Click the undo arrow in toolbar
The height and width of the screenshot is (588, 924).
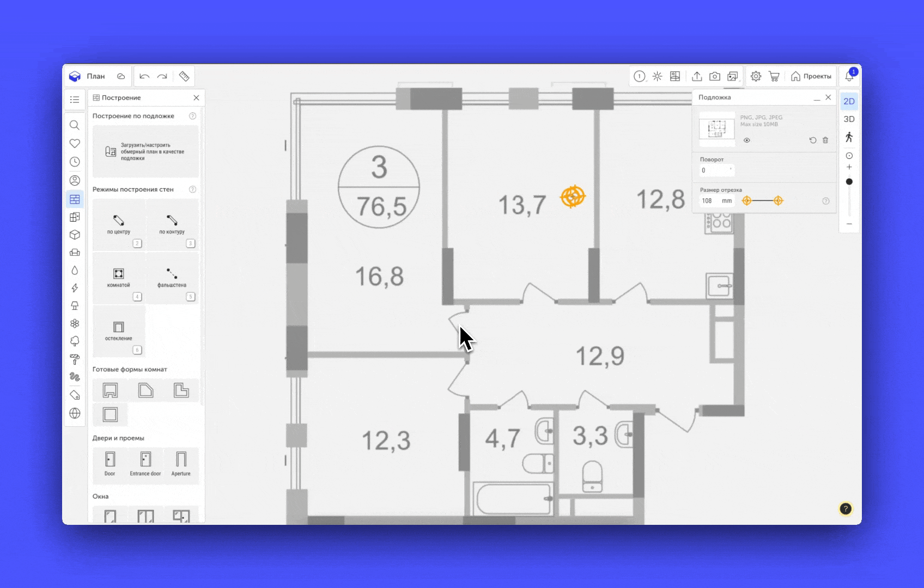point(144,77)
